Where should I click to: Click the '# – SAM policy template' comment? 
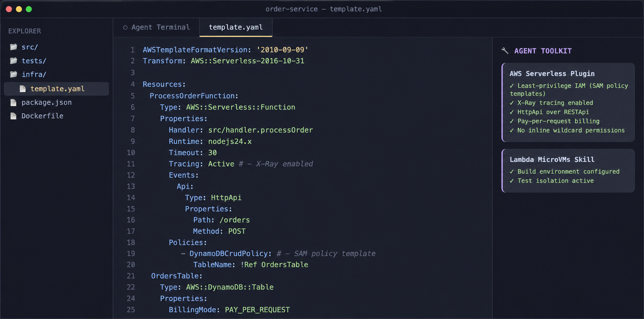tap(326, 254)
